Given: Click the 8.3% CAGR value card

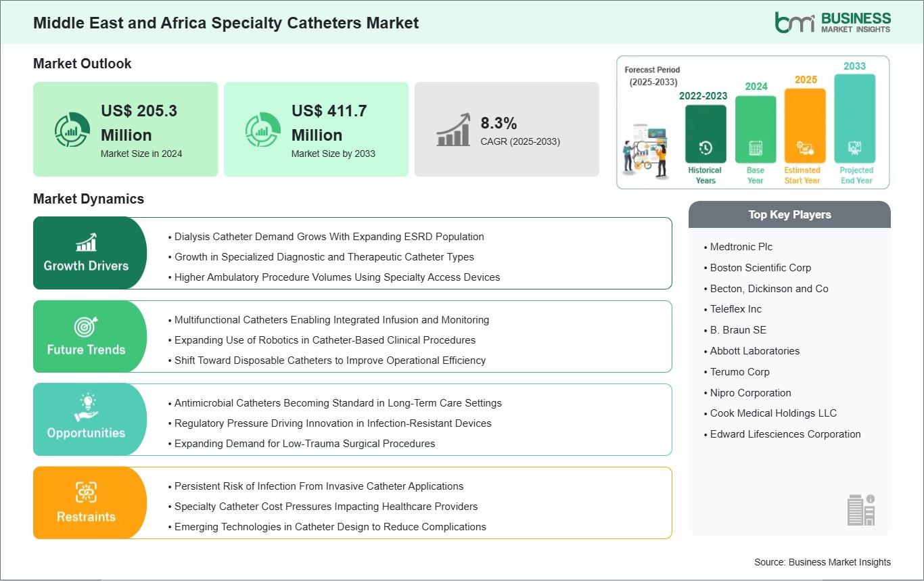Looking at the screenshot, I should point(507,130).
